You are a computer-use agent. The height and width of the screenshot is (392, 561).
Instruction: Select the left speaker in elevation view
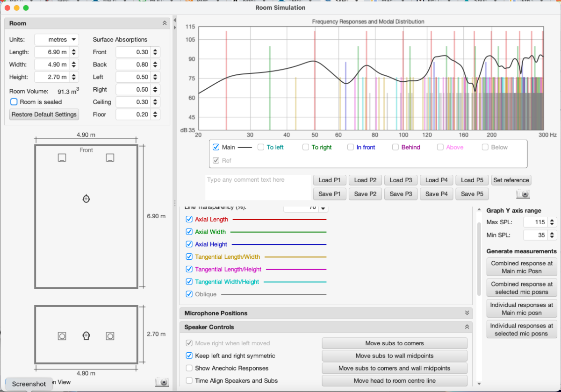coord(62,335)
